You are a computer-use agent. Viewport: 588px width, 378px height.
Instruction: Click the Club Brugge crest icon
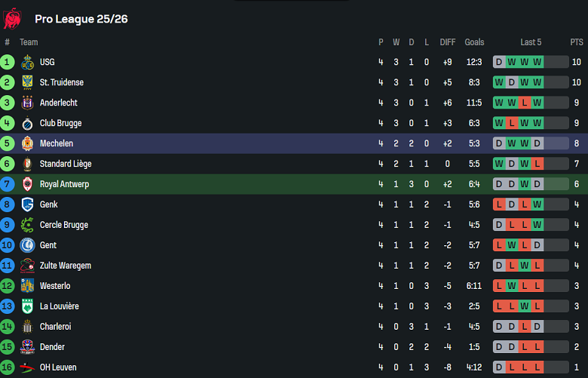click(28, 123)
